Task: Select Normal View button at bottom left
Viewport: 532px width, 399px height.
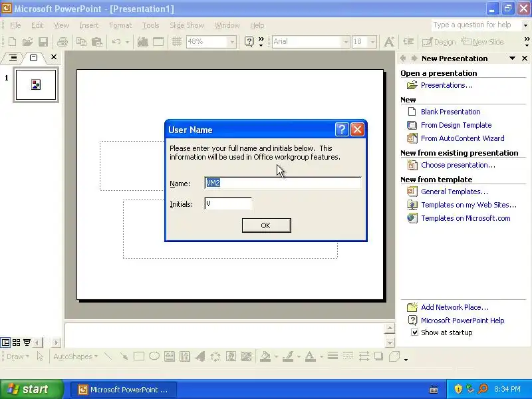Action: coord(5,342)
